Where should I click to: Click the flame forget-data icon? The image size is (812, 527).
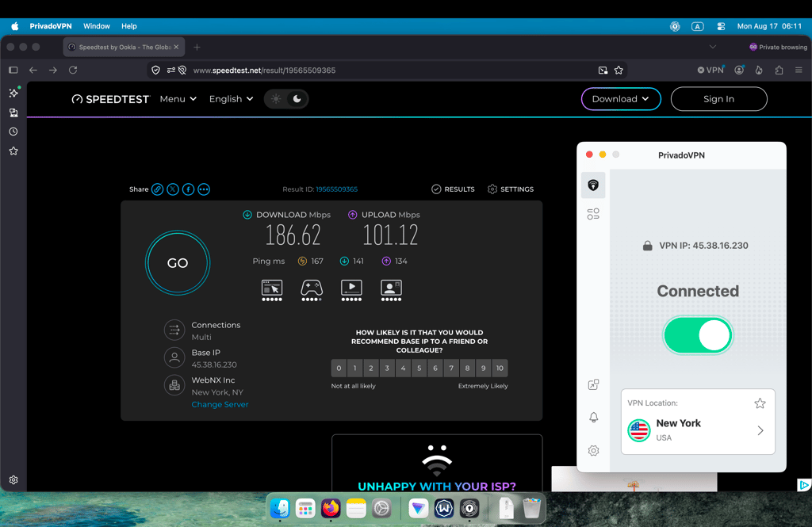[759, 70]
